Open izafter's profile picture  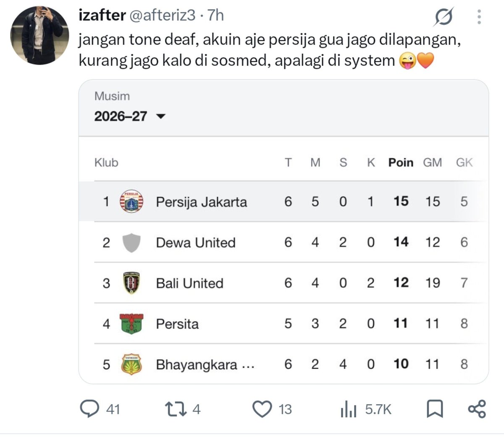tap(39, 35)
